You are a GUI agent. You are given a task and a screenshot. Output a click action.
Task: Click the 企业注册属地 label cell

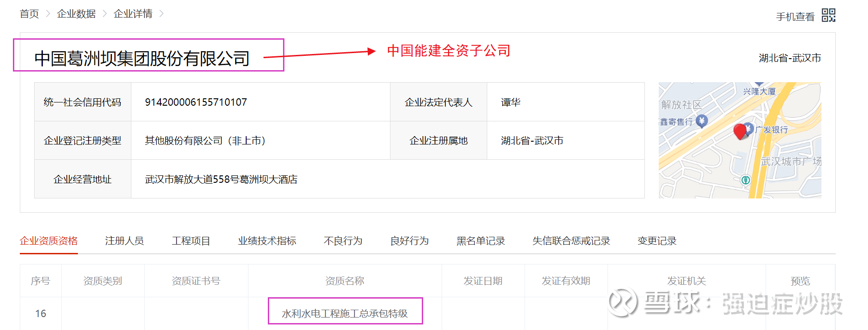[x=438, y=140]
